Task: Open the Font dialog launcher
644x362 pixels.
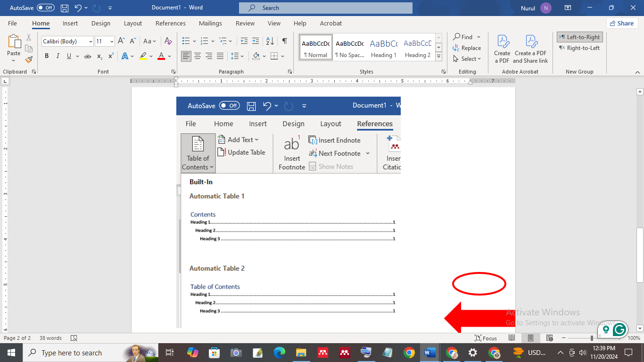Action: click(x=173, y=72)
